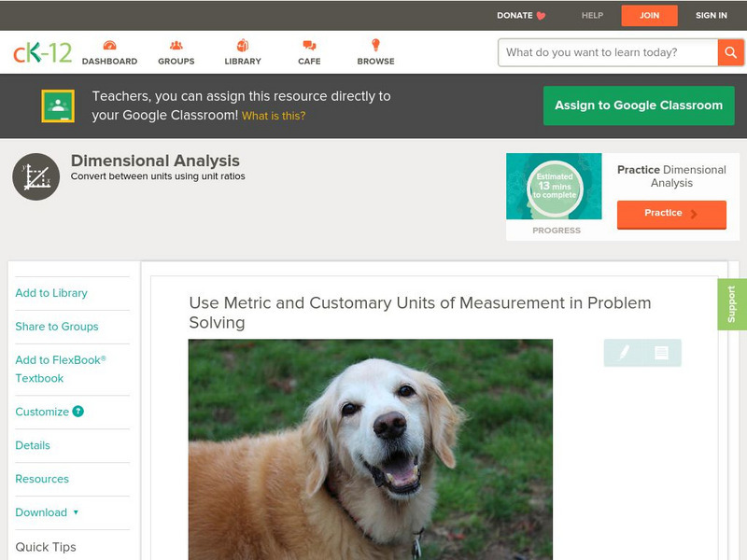Click the orange search magnifier button
The image size is (747, 560).
730,52
